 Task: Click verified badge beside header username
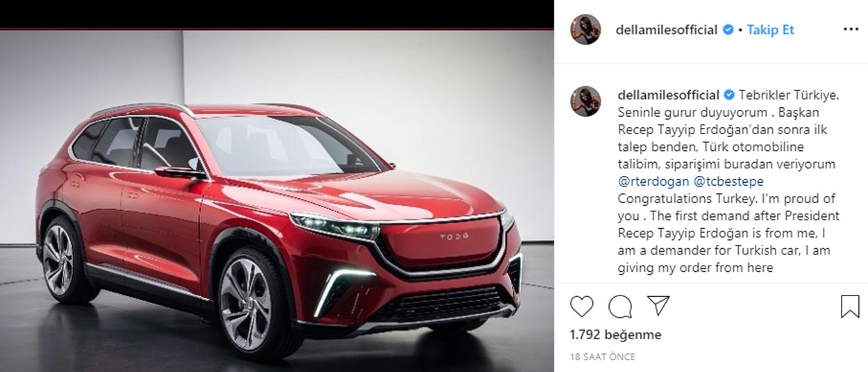pyautogui.click(x=728, y=30)
